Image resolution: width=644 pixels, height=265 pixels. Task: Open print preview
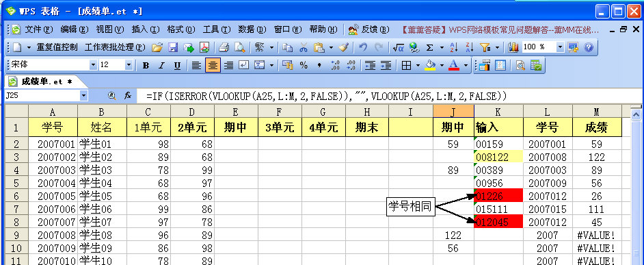point(239,48)
